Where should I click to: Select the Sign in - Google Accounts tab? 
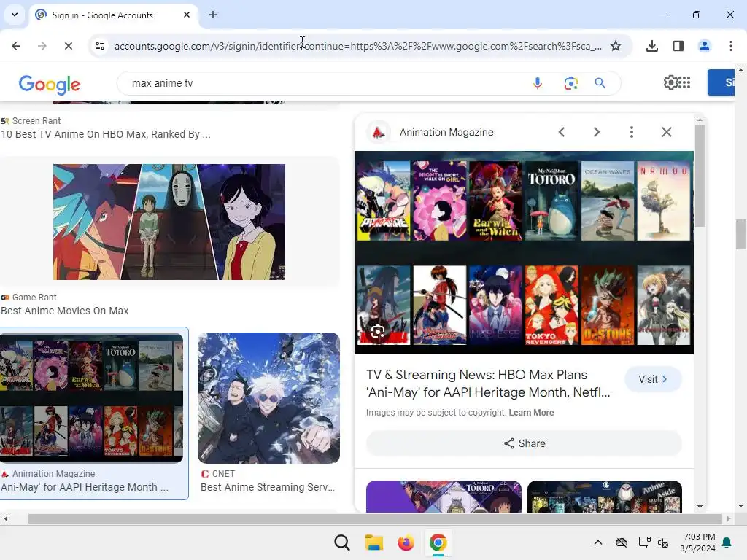tap(113, 15)
